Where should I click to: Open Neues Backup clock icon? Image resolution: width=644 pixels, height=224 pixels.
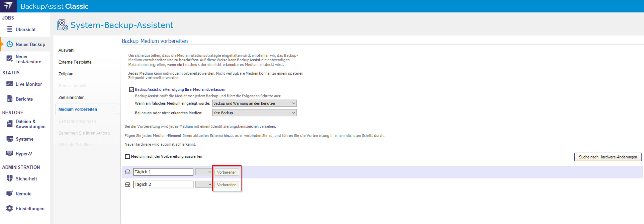[10, 44]
